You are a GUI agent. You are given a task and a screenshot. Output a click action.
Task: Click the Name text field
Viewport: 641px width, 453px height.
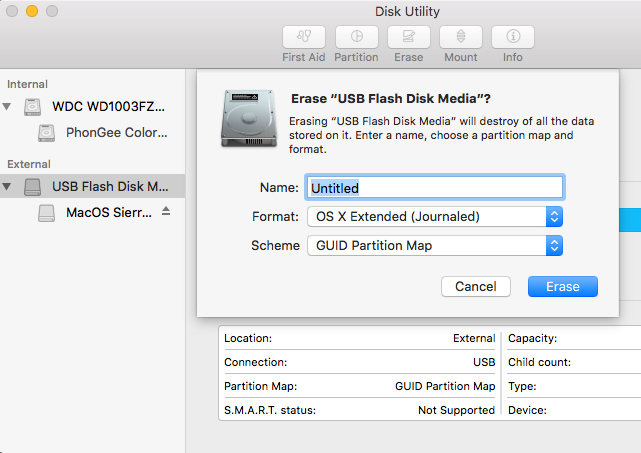tap(435, 187)
